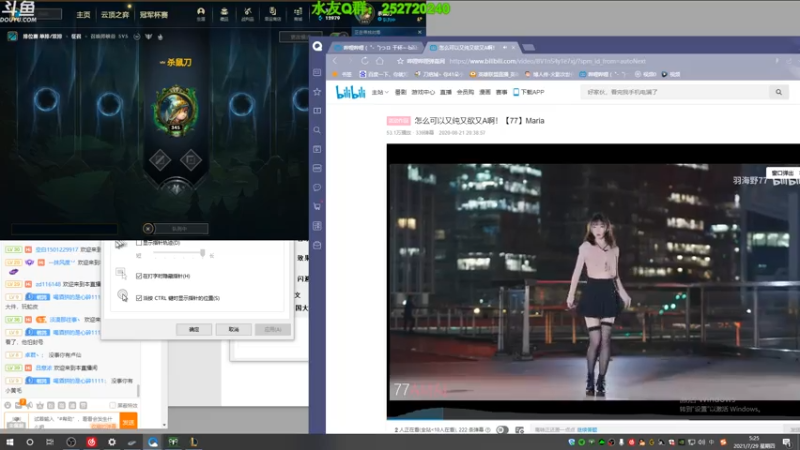This screenshot has height=450, width=800.
Task: Open the danmaku settings icon below video
Action: coord(519,430)
